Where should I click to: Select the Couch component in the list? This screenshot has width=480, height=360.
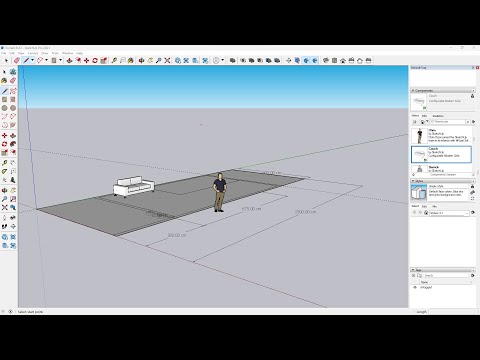(441, 154)
